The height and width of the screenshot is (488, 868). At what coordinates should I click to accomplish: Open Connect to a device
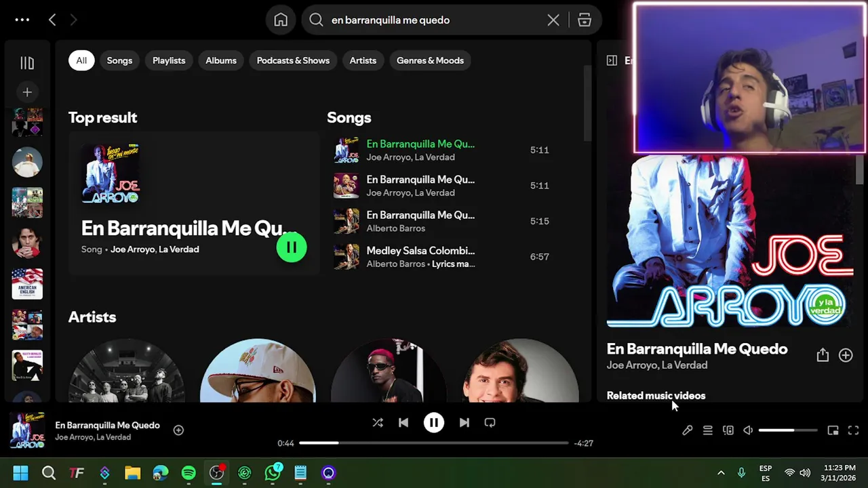[x=728, y=430]
